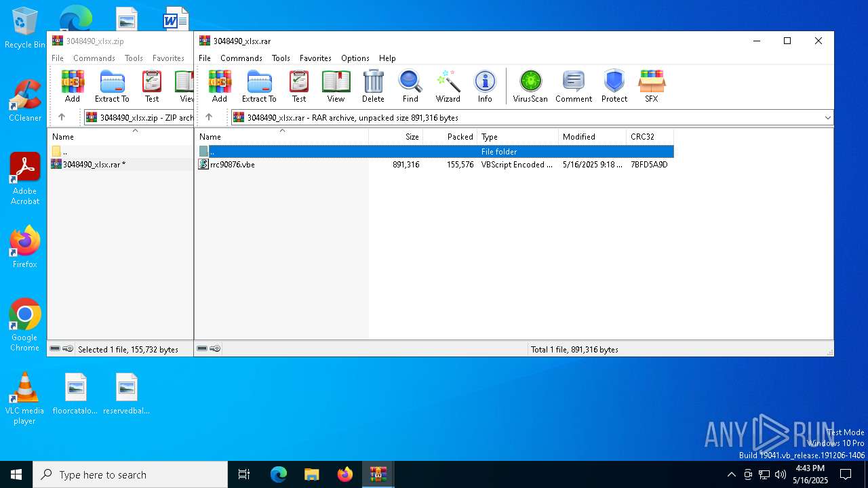This screenshot has width=868, height=488.
Task: Open Favorites menu in the zip window
Action: tap(168, 58)
